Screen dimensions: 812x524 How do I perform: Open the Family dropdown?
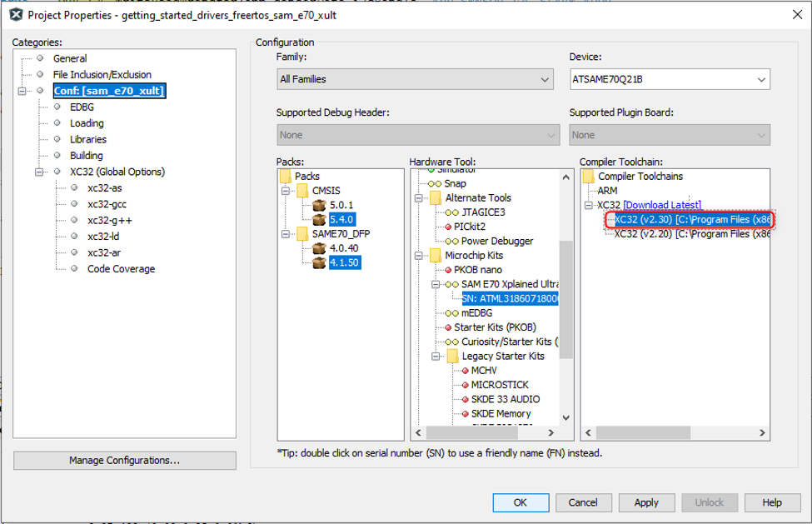[415, 80]
